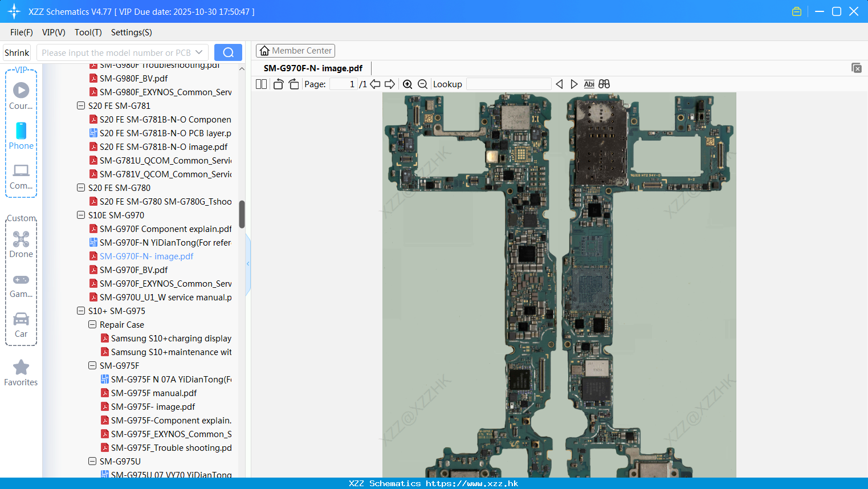Screen dimensions: 868x489
Task: Zoom out of the PDF
Action: pyautogui.click(x=422, y=84)
